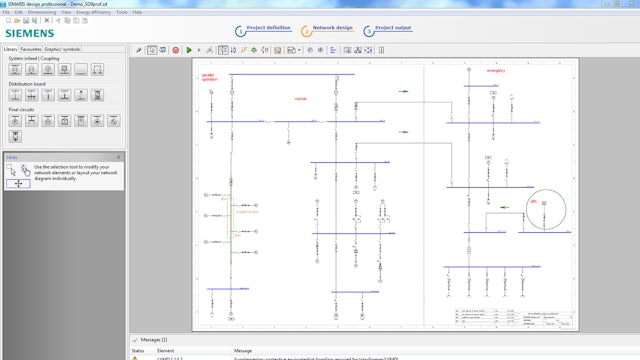Switch to the Library tab
The width and height of the screenshot is (640, 360).
(11, 49)
